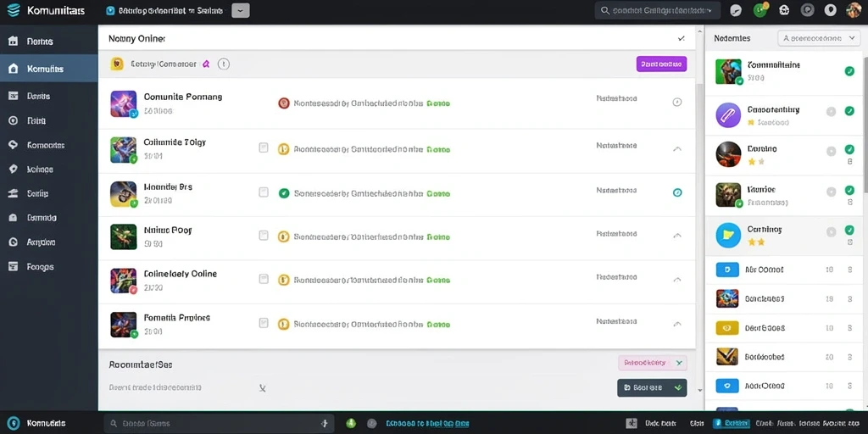Click the green circle icon in bottom bar
Viewport: 868px width, 434px height.
(x=350, y=424)
